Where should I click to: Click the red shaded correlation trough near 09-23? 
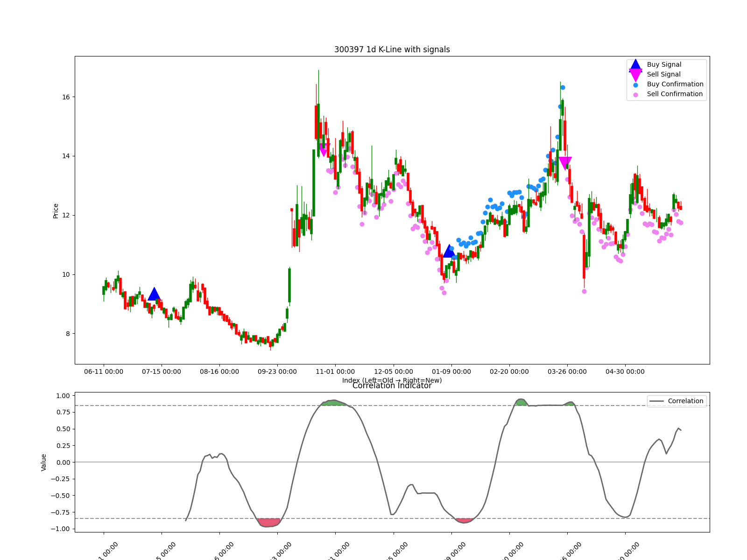[269, 523]
